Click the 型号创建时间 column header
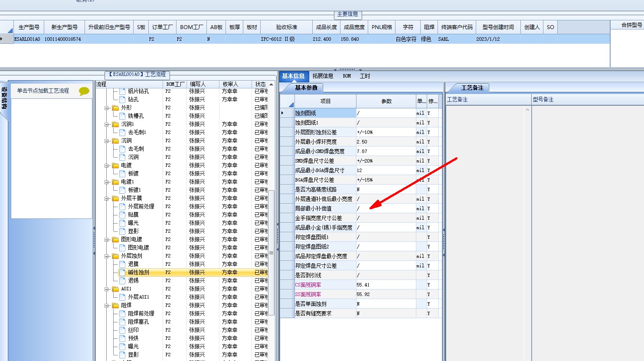644x361 pixels. click(x=498, y=27)
